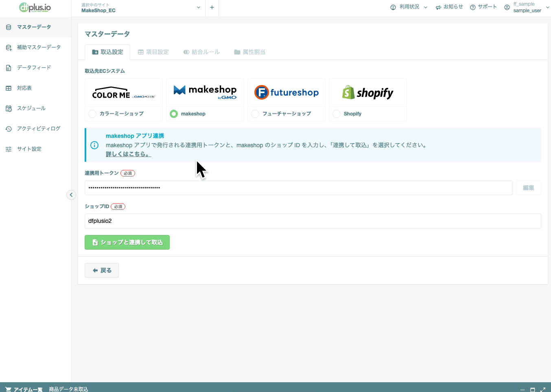Click the 連携用トークン password field
This screenshot has width=551, height=392.
point(299,188)
